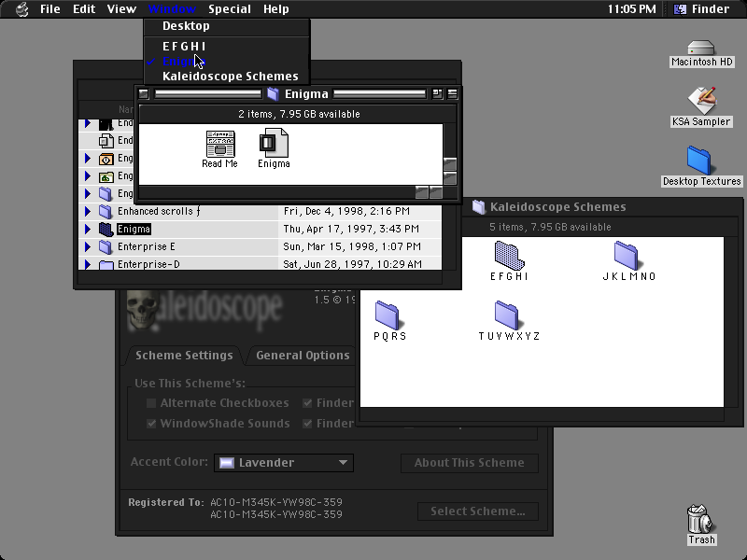
Task: Switch to the Scheme Settings tab
Action: 184,356
